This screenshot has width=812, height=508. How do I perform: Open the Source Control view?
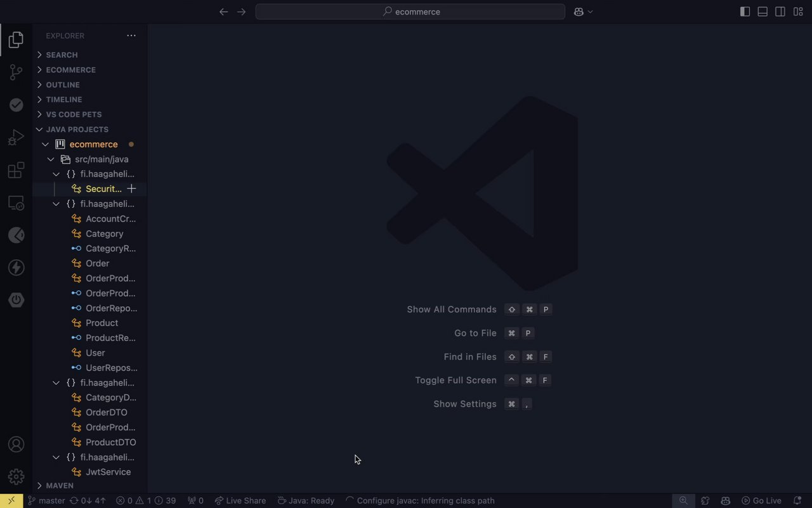click(x=16, y=72)
